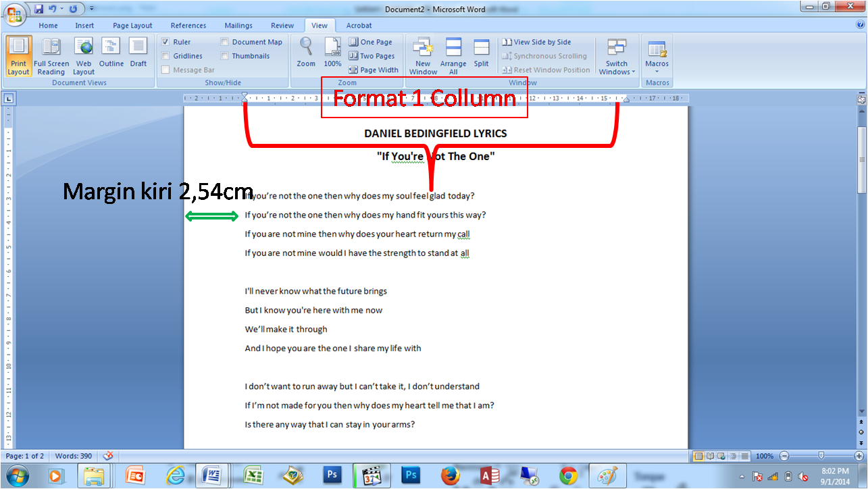Select Draft view in status bar view buttons
This screenshot has height=489, width=868.
pyautogui.click(x=744, y=456)
